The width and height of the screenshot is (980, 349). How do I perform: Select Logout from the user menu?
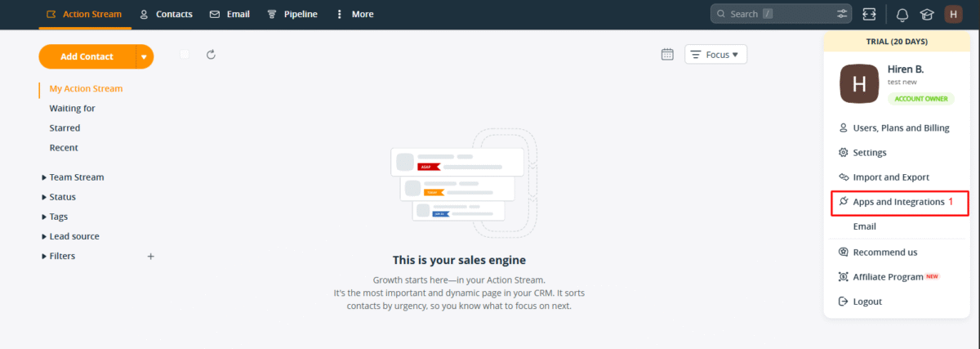coord(867,302)
